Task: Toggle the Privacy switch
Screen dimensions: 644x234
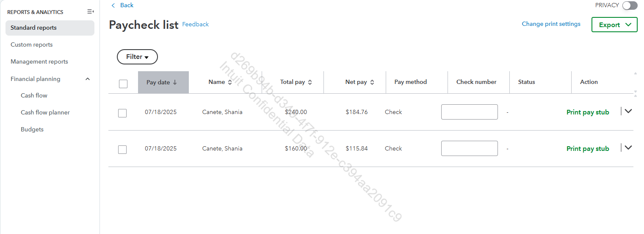Action: (630, 6)
